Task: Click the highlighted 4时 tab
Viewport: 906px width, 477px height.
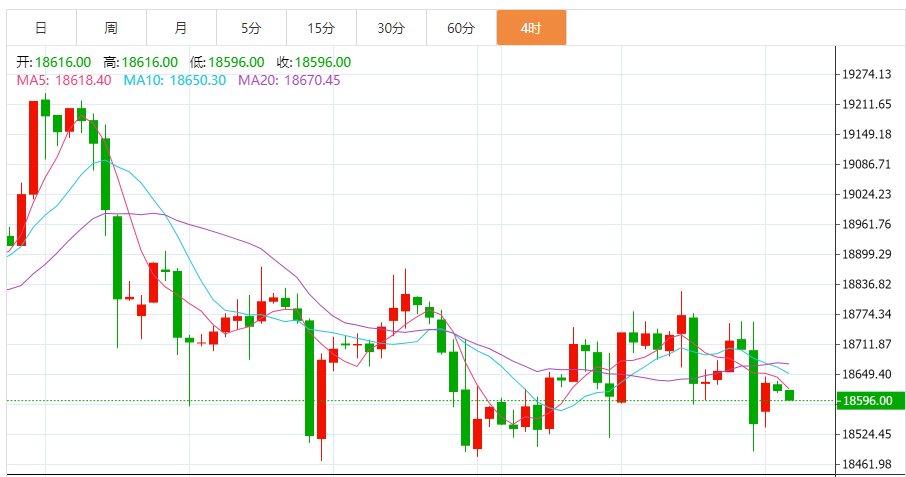Action: coord(531,28)
